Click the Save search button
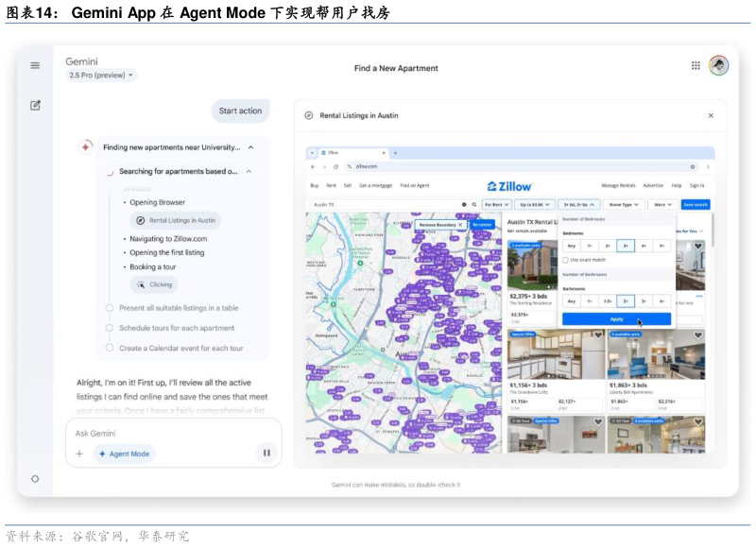 point(696,205)
